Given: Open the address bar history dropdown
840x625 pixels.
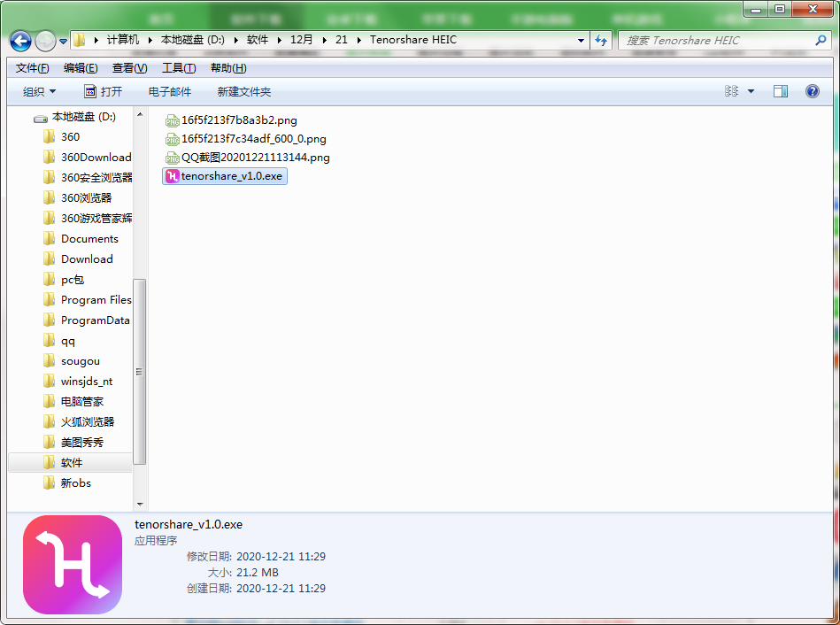Looking at the screenshot, I should click(x=581, y=40).
